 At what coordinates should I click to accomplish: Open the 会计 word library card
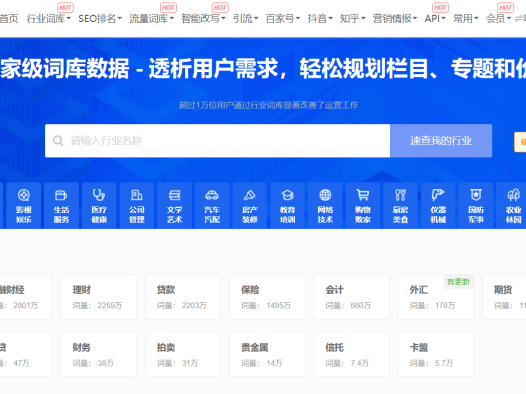point(352,297)
